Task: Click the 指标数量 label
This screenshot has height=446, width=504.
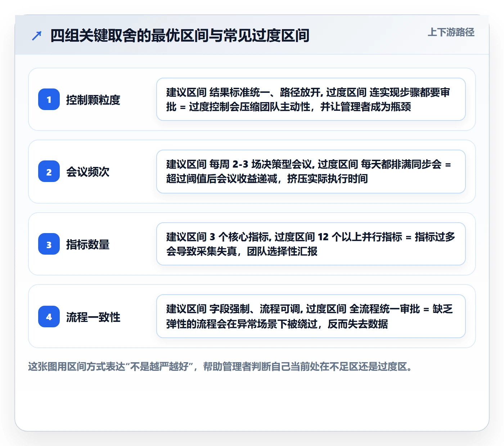Action: (x=88, y=244)
